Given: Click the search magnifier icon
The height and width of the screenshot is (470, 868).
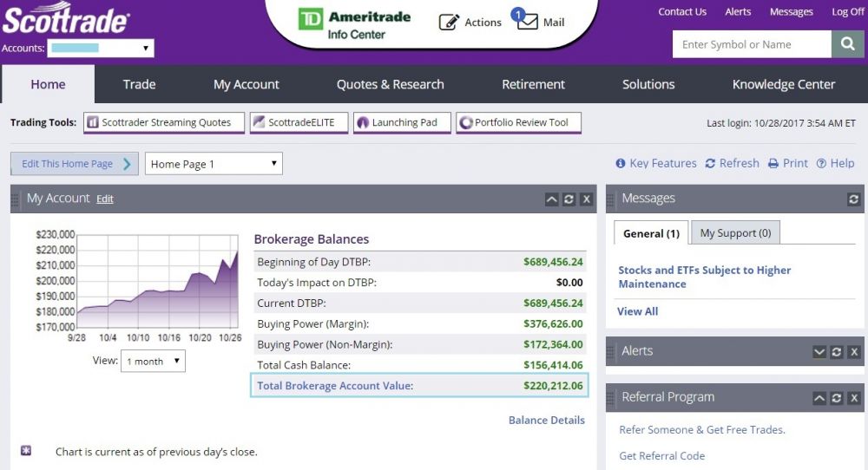Looking at the screenshot, I should (x=847, y=44).
